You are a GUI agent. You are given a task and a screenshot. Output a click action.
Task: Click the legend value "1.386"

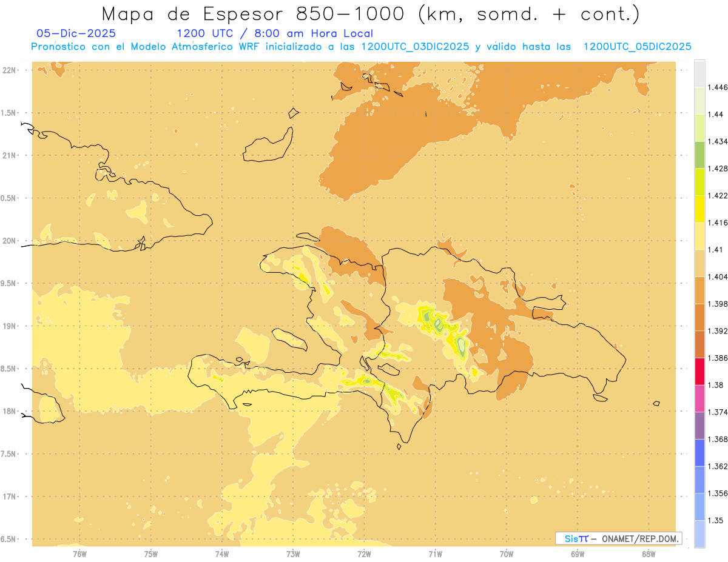[718, 358]
